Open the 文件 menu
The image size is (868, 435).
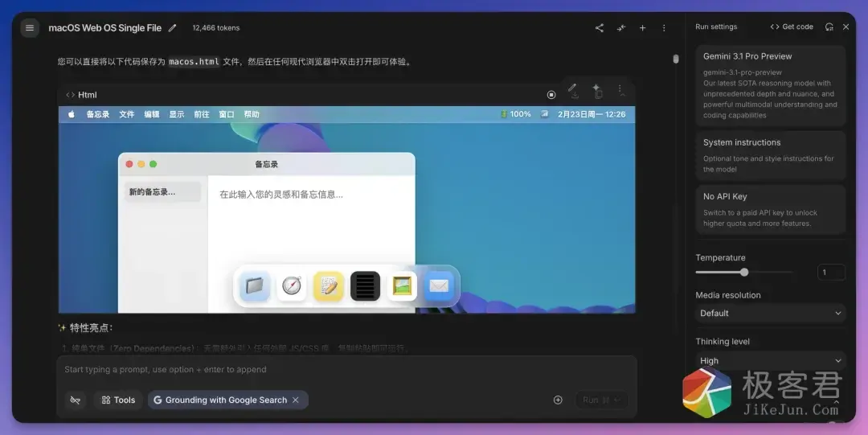tap(127, 114)
